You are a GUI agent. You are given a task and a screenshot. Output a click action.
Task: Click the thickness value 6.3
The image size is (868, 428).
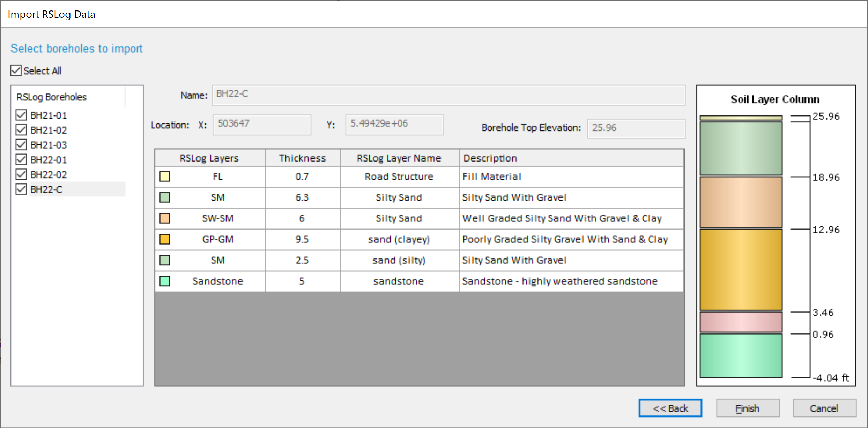click(303, 197)
